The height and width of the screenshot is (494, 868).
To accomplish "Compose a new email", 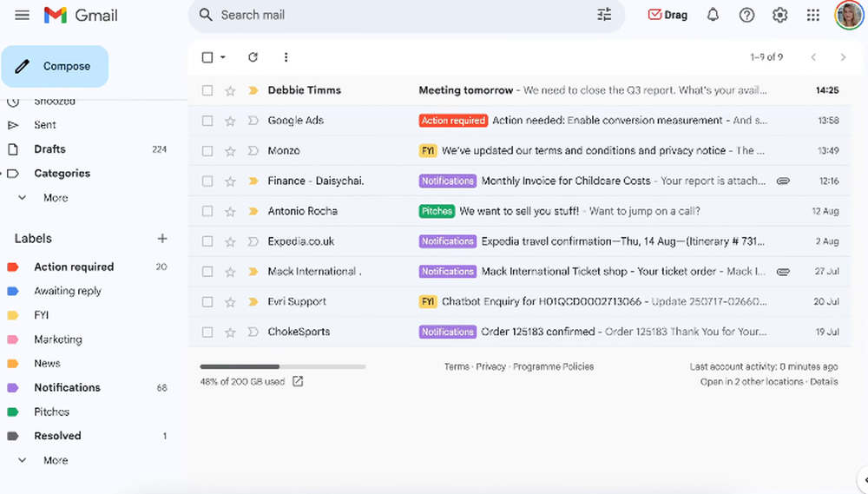I will (55, 67).
